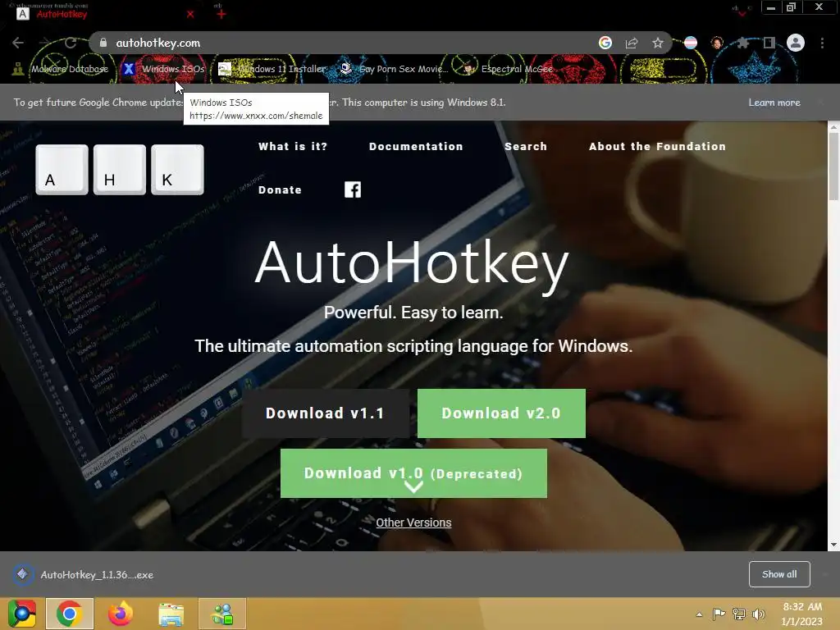Click the Google icon in the address bar
Viewport: 840px width, 630px height.
[605, 43]
